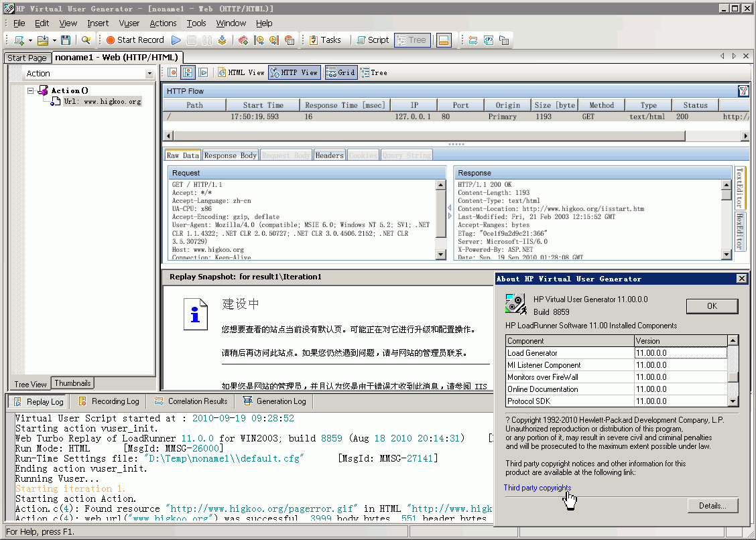Click the HexEditor side tab
Viewport: 756px width, 540px height.
click(740, 231)
